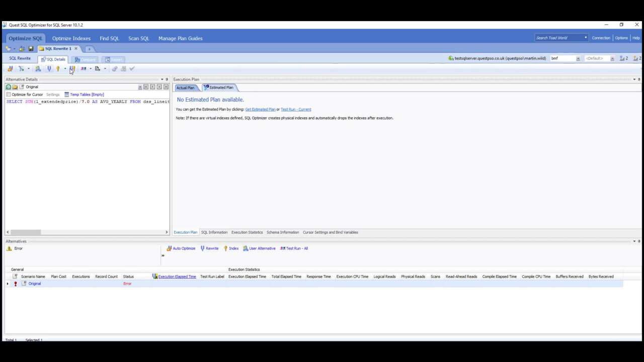Click the Test Run - Current link
Image resolution: width=644 pixels, height=362 pixels.
(296, 109)
